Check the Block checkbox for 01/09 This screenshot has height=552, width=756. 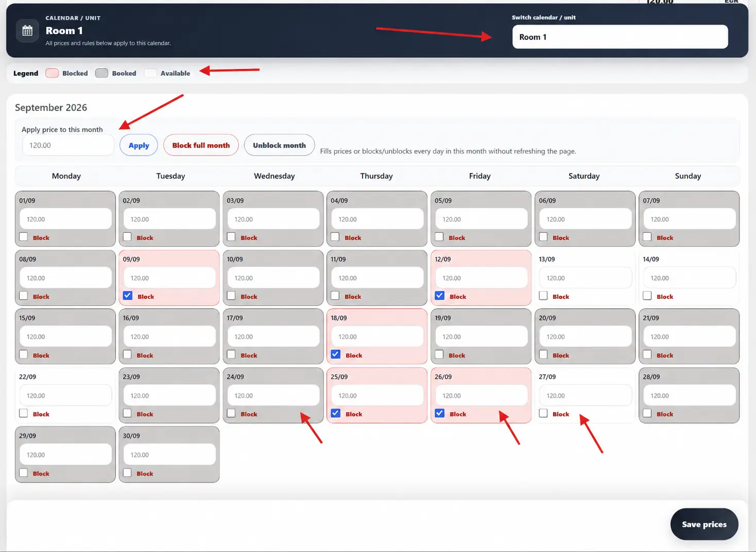click(24, 237)
